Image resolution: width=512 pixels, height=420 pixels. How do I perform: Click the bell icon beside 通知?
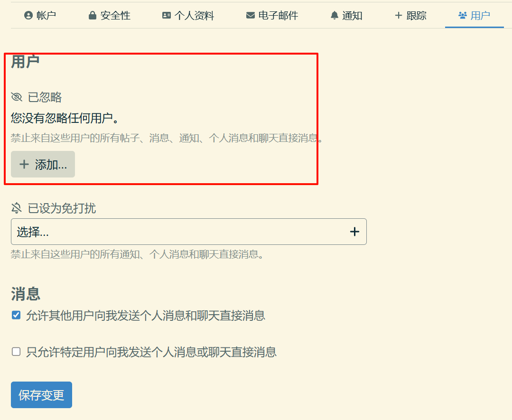[x=335, y=16]
